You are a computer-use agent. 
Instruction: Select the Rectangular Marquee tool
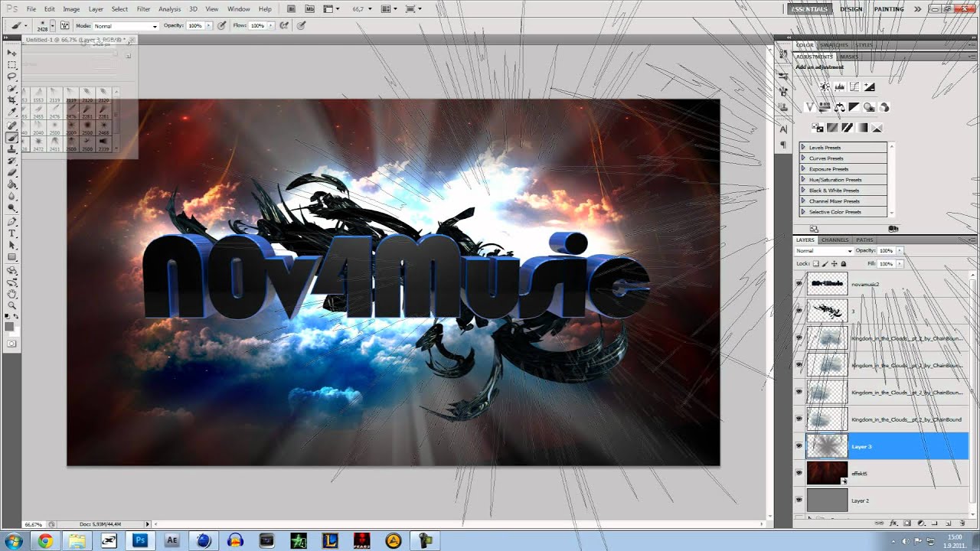(12, 64)
